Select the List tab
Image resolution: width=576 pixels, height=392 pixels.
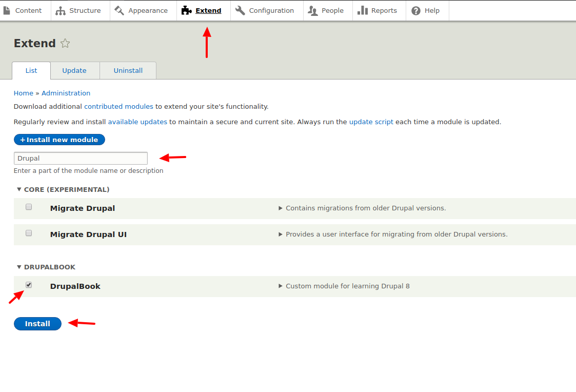pyautogui.click(x=31, y=70)
